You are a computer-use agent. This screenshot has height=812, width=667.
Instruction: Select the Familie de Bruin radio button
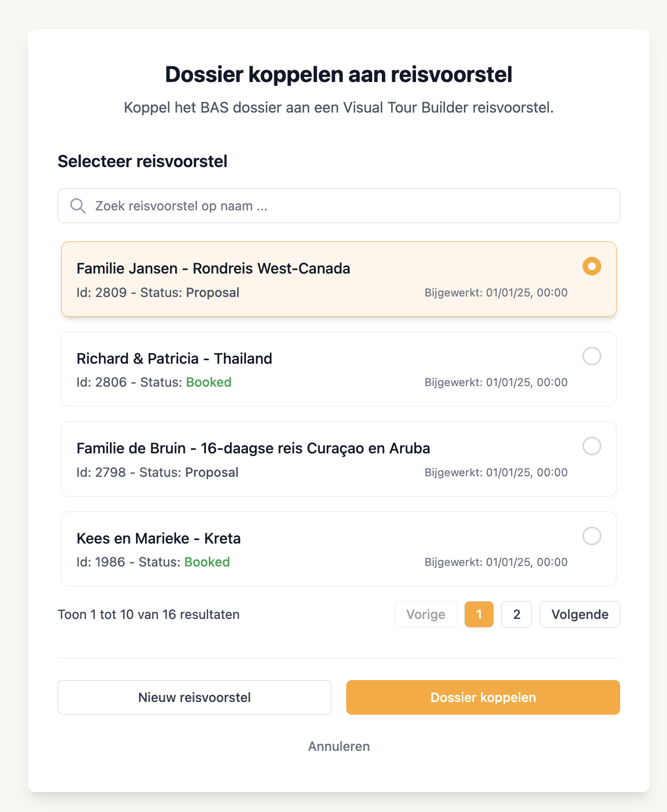(x=592, y=446)
